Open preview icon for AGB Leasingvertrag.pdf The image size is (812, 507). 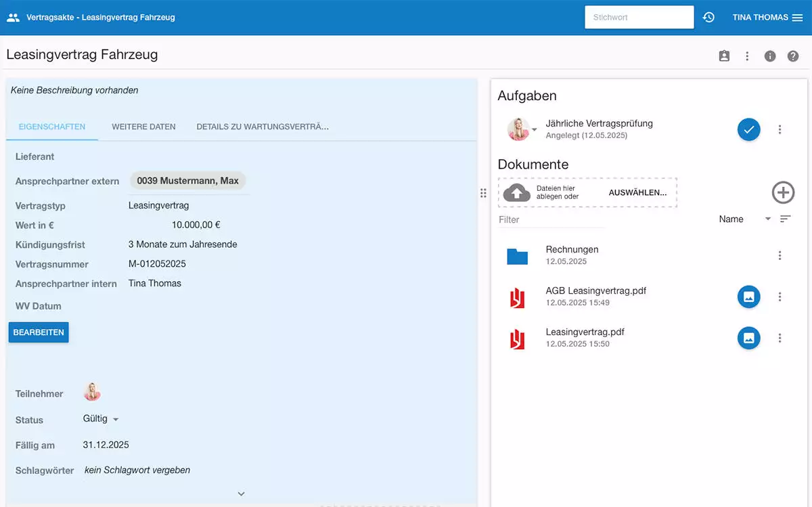pyautogui.click(x=748, y=296)
